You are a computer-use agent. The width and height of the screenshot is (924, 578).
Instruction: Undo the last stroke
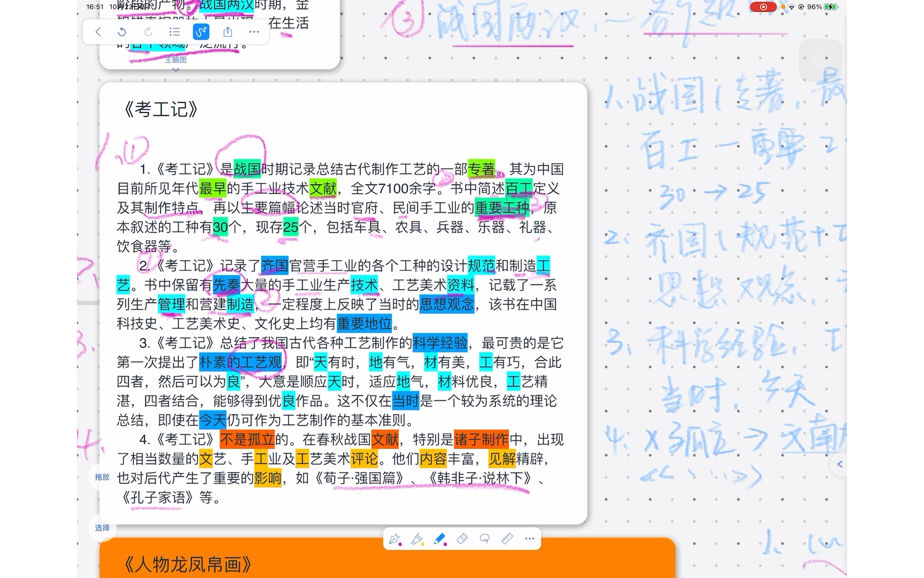122,32
